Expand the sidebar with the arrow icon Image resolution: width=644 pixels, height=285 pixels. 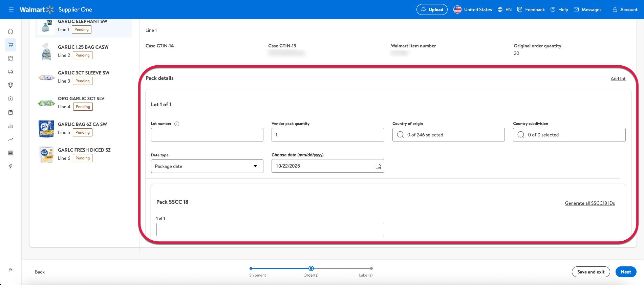(x=10, y=270)
